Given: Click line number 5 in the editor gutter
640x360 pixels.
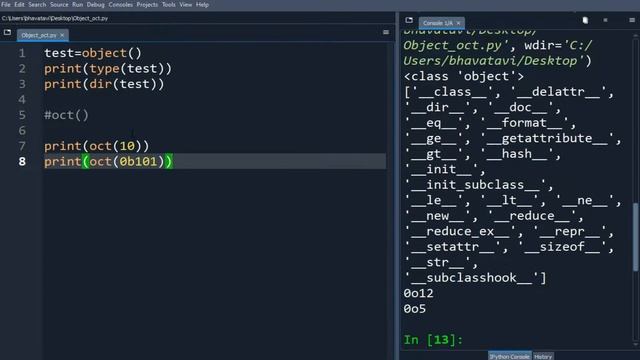Looking at the screenshot, I should tap(22, 115).
